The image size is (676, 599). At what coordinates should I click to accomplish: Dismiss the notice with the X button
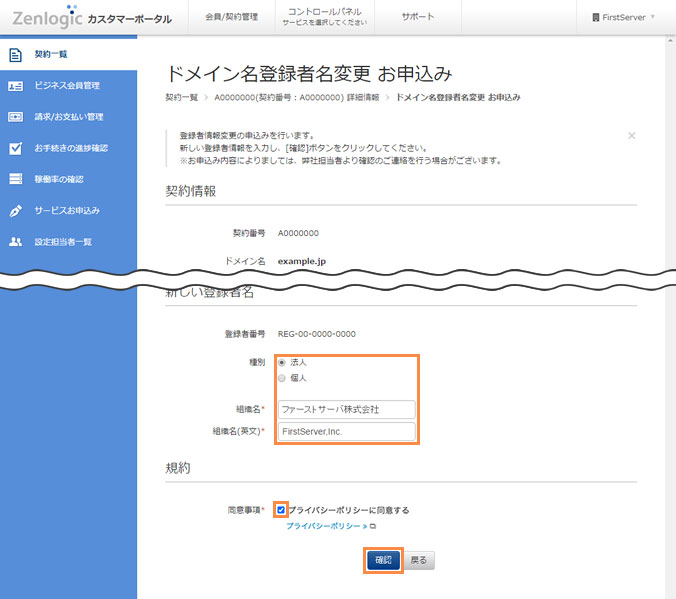coord(632,136)
